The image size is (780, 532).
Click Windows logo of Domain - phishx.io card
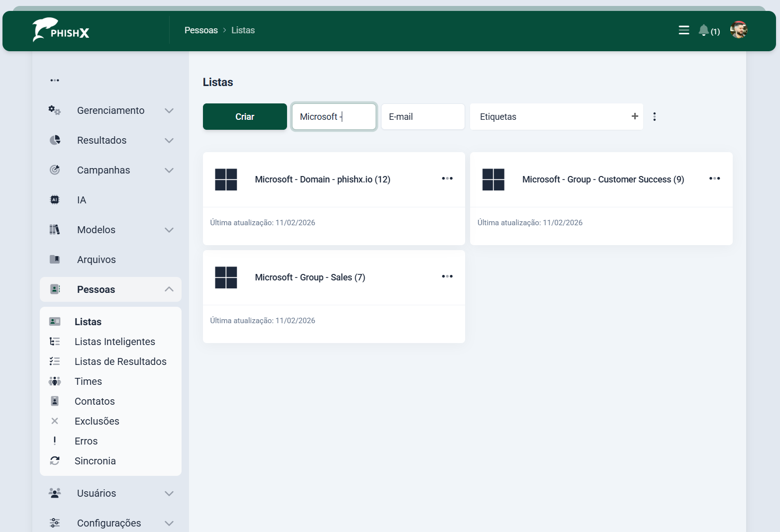point(226,179)
